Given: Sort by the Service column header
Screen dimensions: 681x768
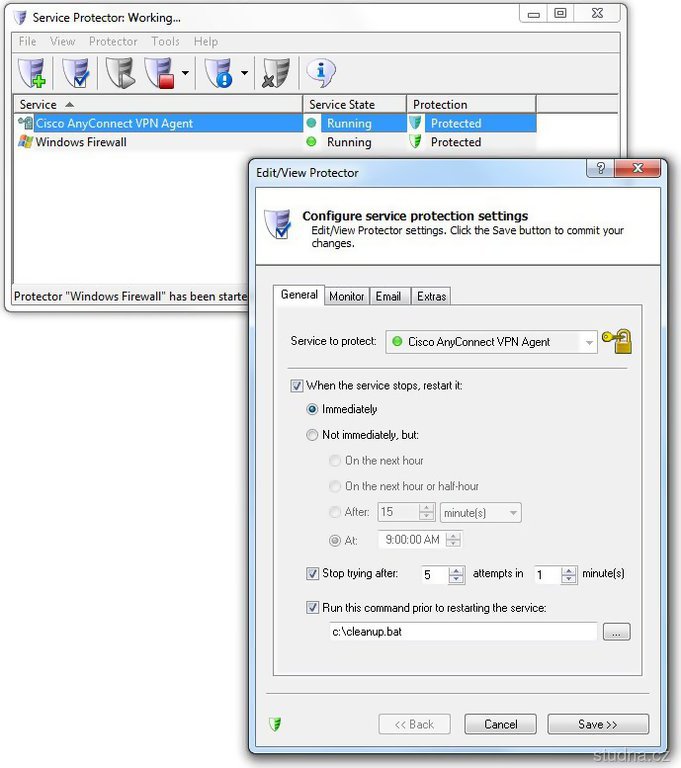Looking at the screenshot, I should pyautogui.click(x=158, y=104).
